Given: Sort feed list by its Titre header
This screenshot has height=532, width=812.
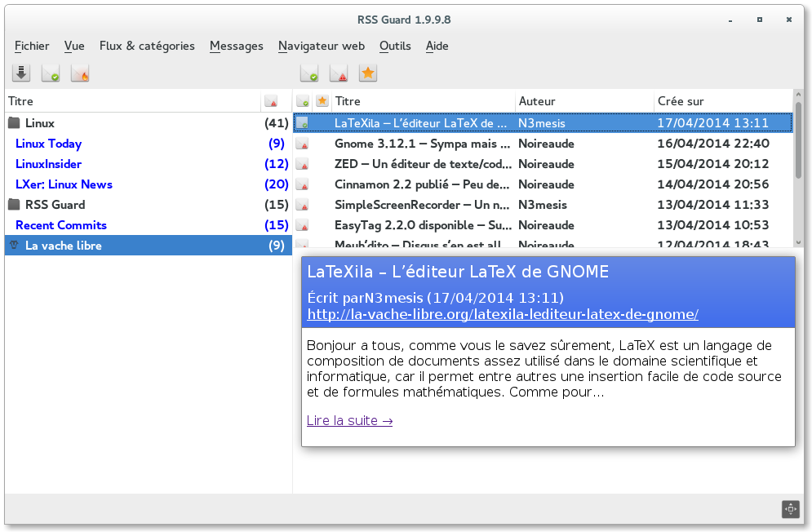Looking at the screenshot, I should [132, 101].
